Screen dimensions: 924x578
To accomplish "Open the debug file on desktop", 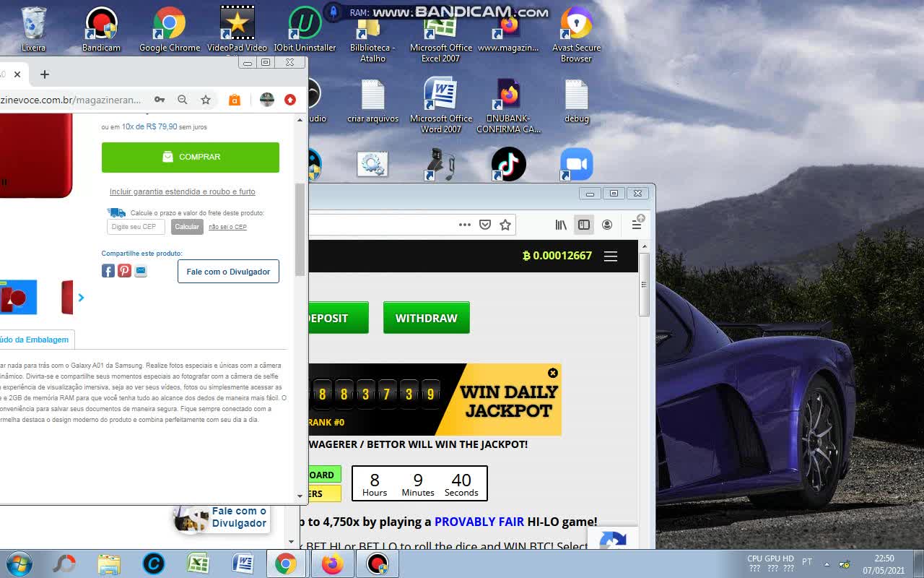I will (577, 101).
